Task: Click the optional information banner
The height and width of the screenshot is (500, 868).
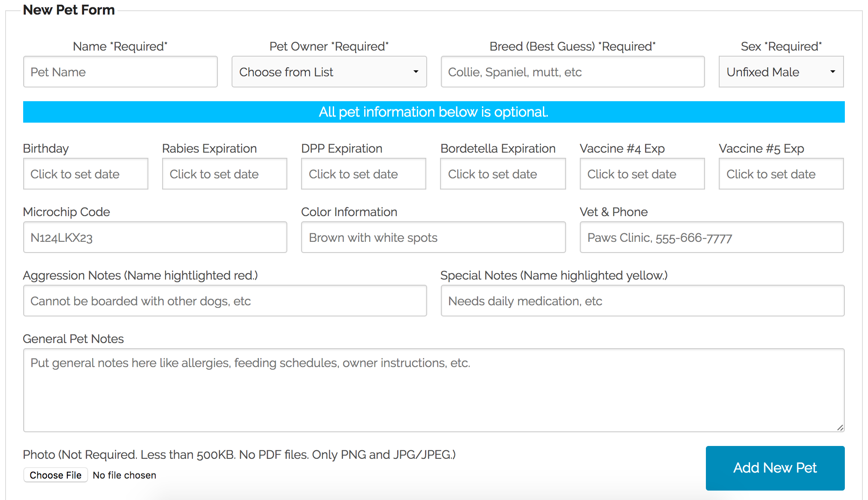Action: click(433, 111)
